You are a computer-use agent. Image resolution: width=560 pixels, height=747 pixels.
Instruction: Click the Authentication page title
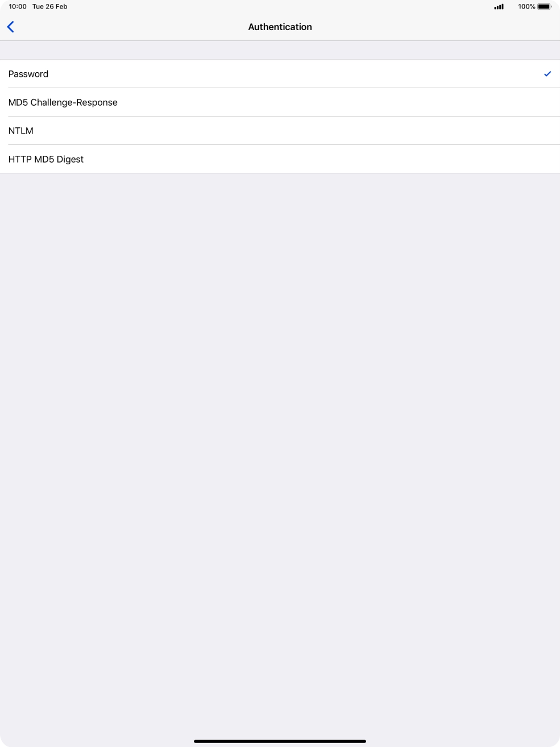(280, 27)
